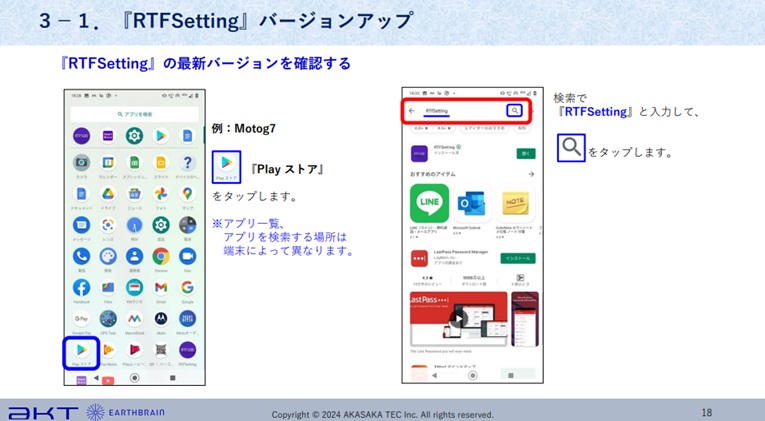The height and width of the screenshot is (421, 765).
Task: Open the Moto app icon
Action: (161, 319)
